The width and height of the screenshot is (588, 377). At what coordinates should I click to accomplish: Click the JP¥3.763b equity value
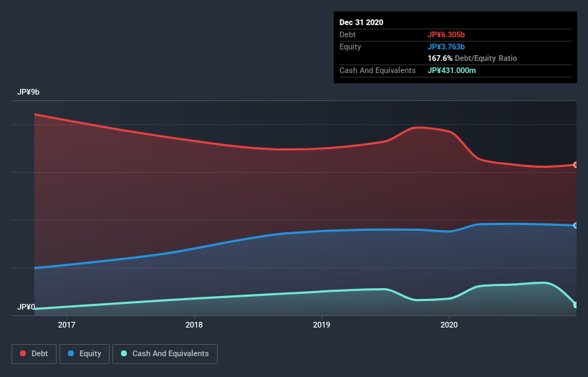[x=446, y=47]
